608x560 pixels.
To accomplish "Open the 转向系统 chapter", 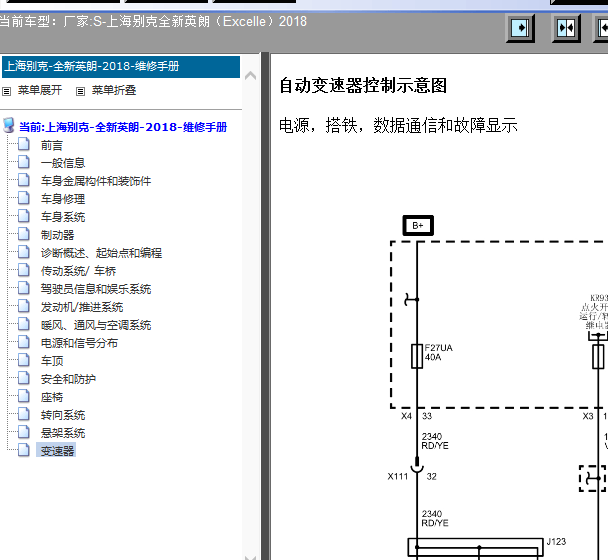I will (63, 415).
